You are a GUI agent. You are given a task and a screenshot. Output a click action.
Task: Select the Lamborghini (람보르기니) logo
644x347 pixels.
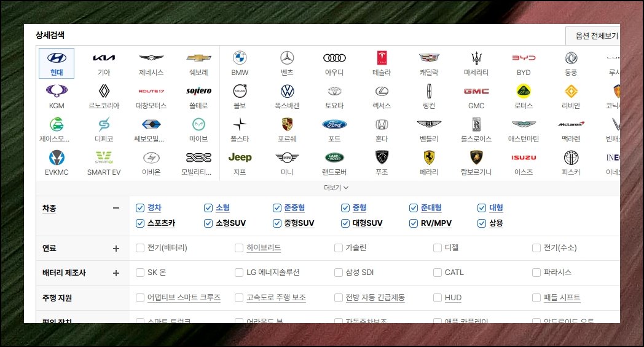tap(476, 158)
